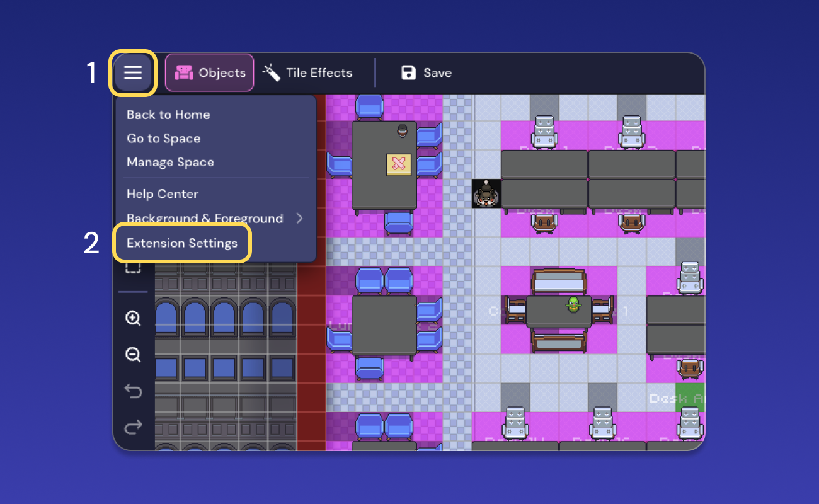
Task: Undo the last edit with the back arrow
Action: [132, 391]
